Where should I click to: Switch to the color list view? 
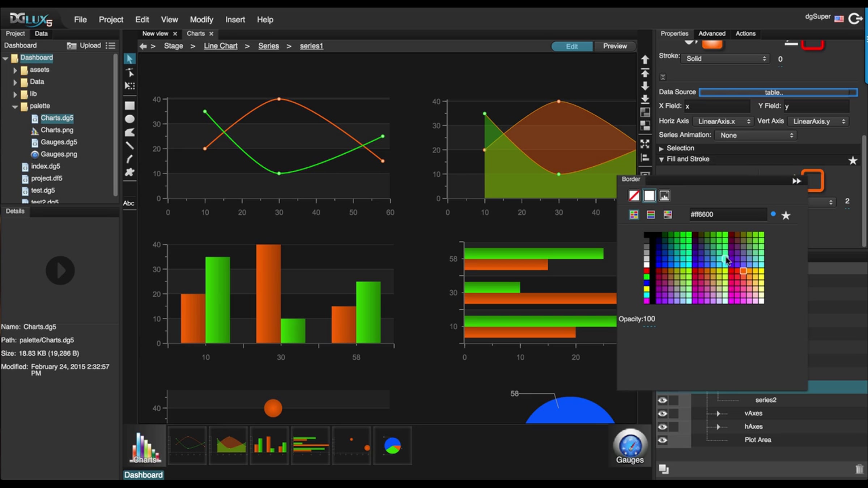[651, 215]
